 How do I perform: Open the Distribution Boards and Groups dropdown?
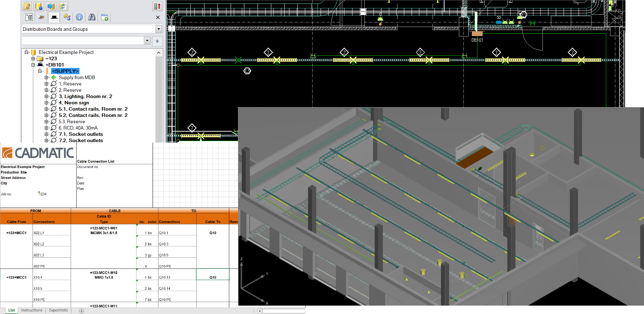click(x=159, y=29)
